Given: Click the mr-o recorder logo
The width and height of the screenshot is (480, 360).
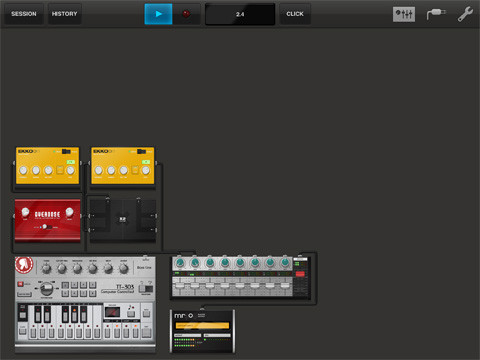Looking at the screenshot, I should (184, 315).
